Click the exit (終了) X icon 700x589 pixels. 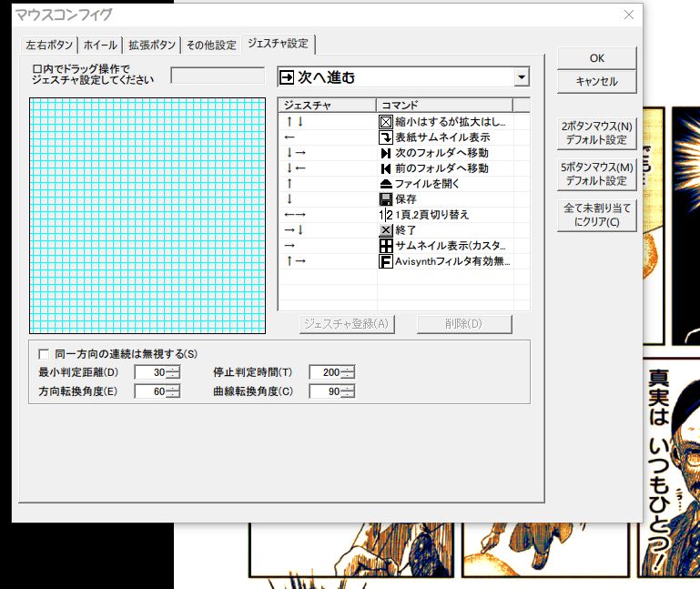(x=386, y=230)
